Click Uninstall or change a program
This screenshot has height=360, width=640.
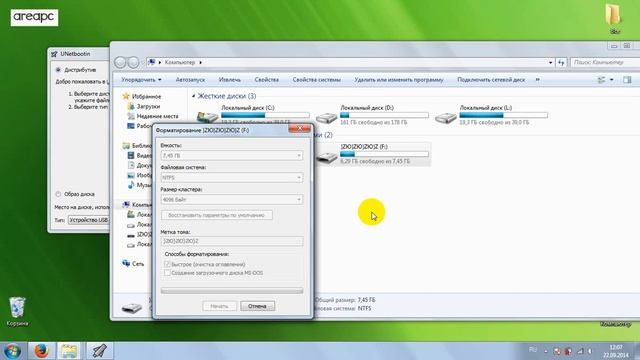point(399,80)
